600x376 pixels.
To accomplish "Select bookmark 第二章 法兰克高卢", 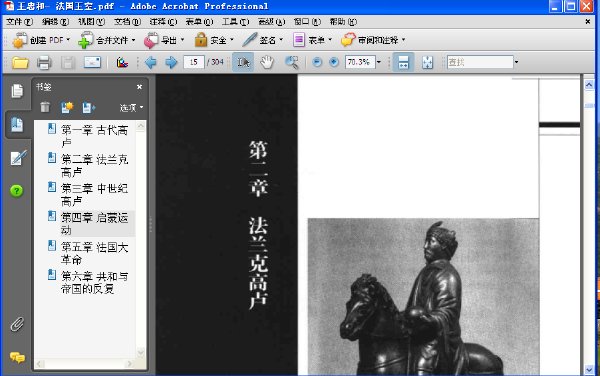I will pyautogui.click(x=94, y=165).
